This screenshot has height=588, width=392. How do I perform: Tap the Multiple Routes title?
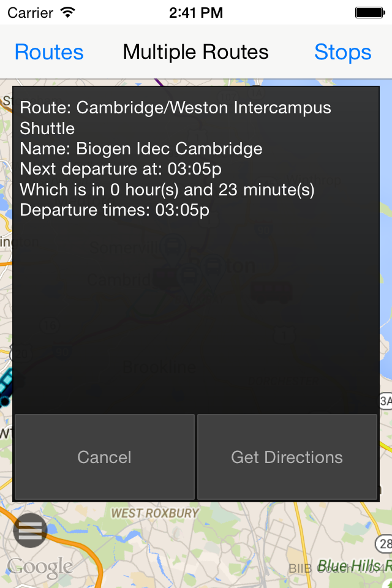point(196,52)
